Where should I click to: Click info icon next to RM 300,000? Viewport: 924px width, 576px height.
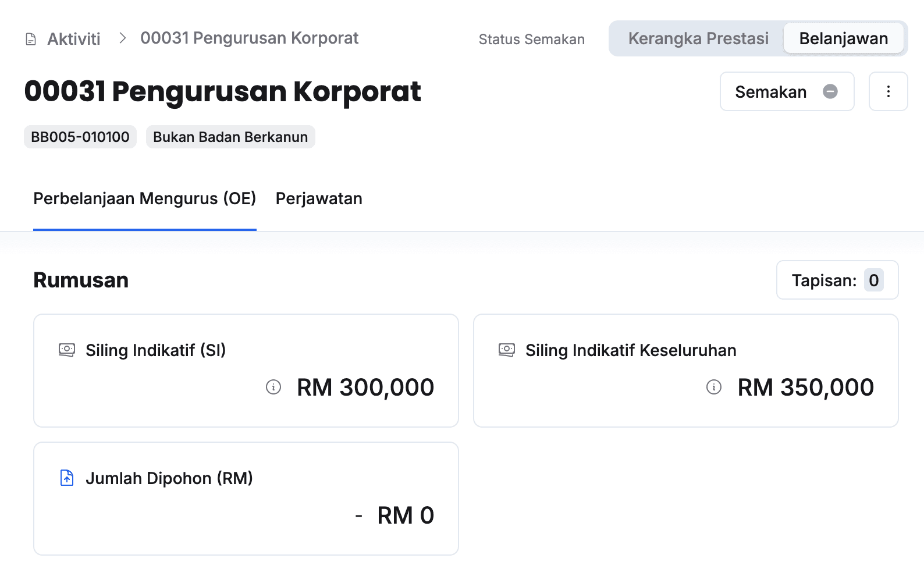tap(273, 387)
